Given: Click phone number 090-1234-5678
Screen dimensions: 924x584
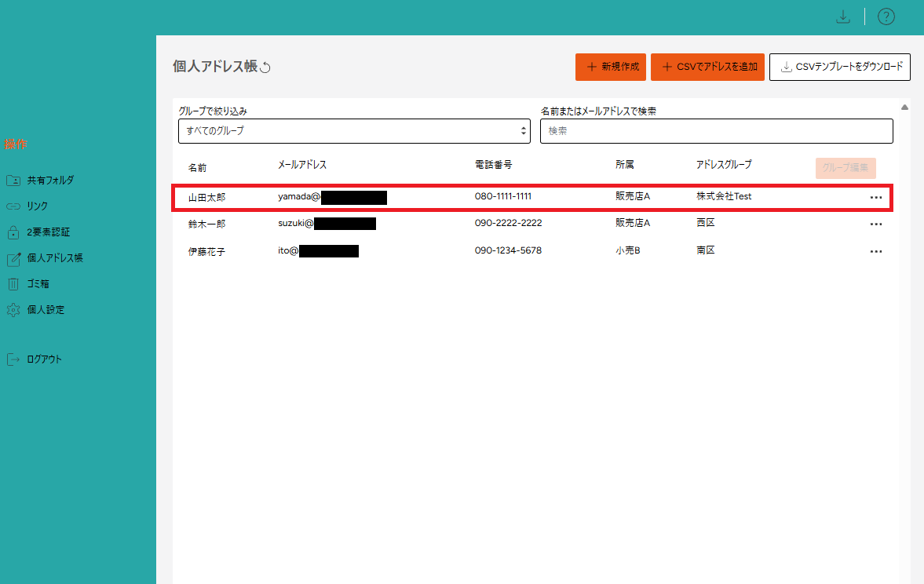Looking at the screenshot, I should pos(508,250).
